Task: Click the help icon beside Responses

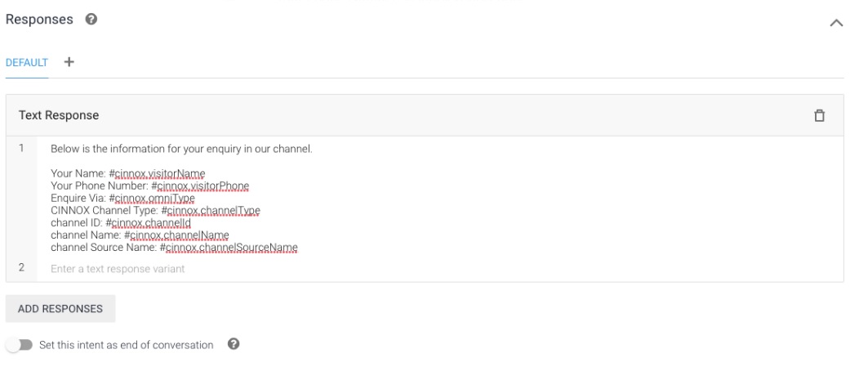Action: pos(91,20)
